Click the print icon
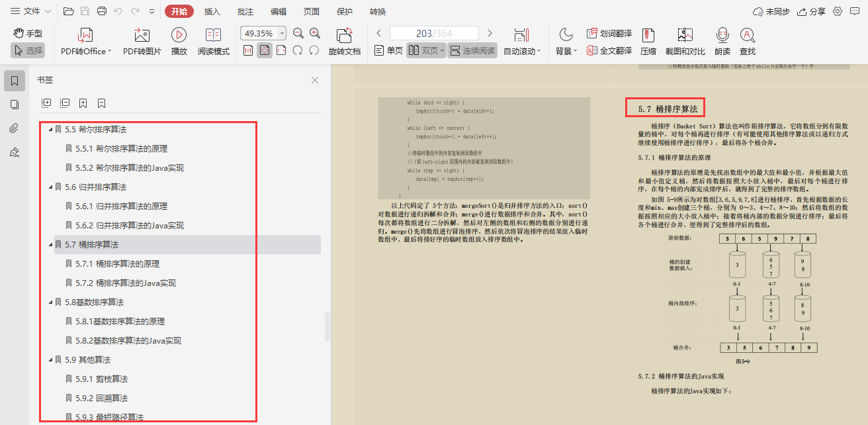 coord(102,11)
